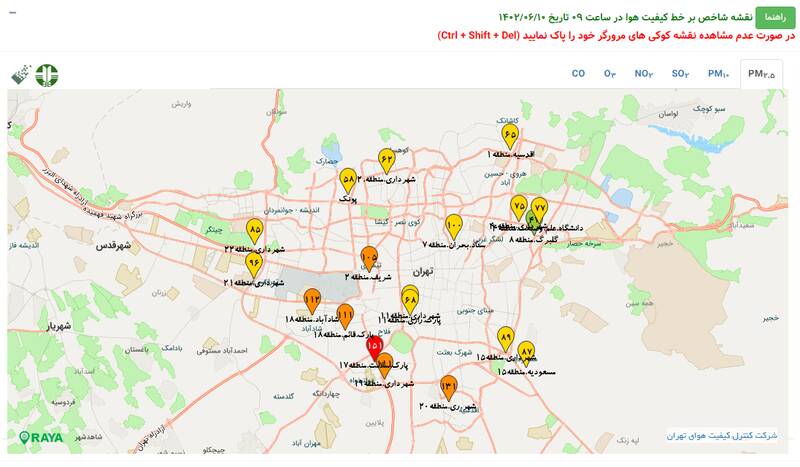Click the پونک station label
800x467 pixels.
[347, 199]
